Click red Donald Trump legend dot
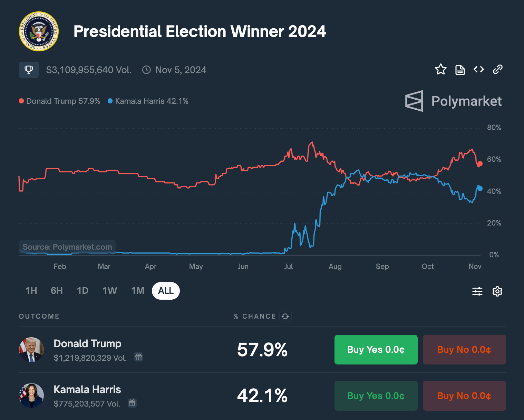The image size is (524, 420). [x=21, y=101]
